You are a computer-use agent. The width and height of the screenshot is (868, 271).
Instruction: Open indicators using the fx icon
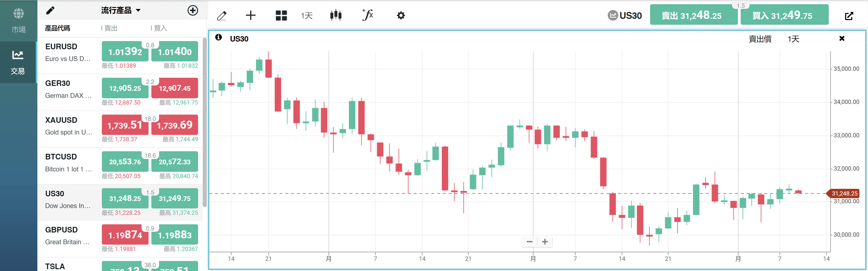367,15
